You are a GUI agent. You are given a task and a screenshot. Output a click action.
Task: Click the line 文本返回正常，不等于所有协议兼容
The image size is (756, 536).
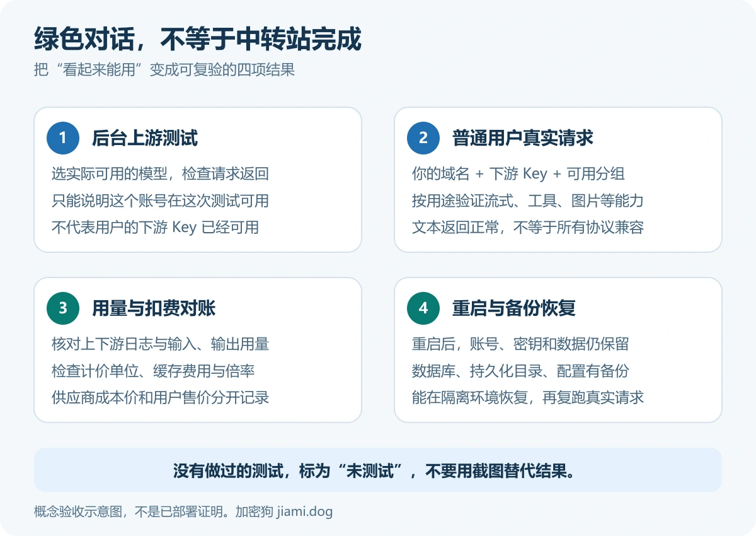tap(528, 228)
